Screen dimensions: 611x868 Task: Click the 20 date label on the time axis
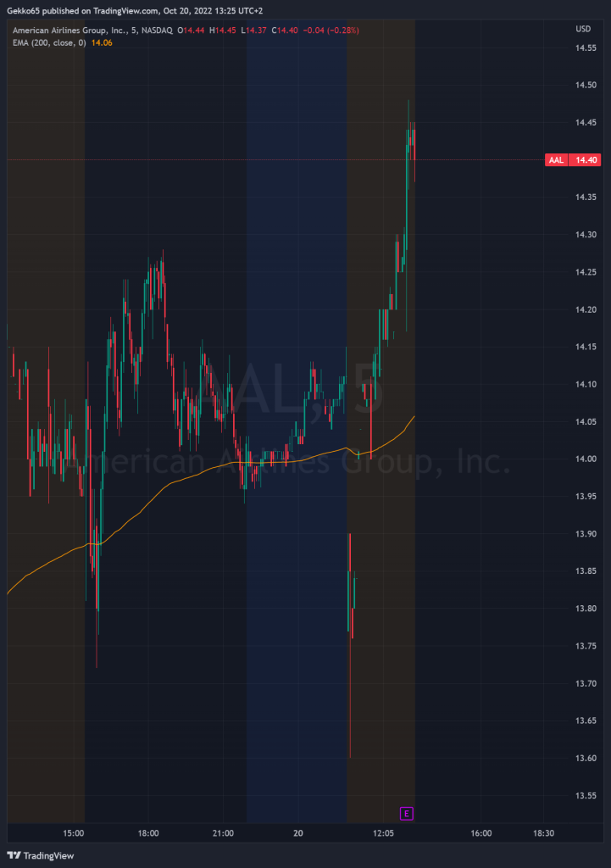click(298, 833)
